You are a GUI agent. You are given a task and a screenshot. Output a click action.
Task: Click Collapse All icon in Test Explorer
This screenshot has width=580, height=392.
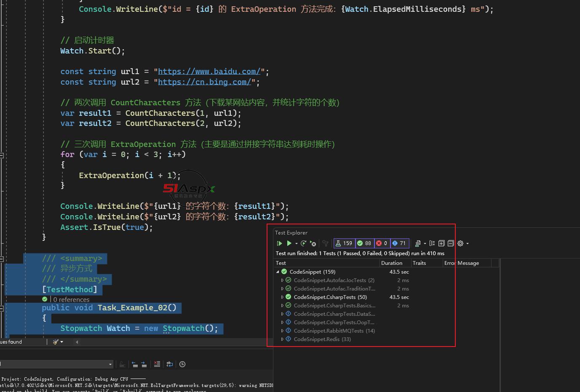point(451,243)
